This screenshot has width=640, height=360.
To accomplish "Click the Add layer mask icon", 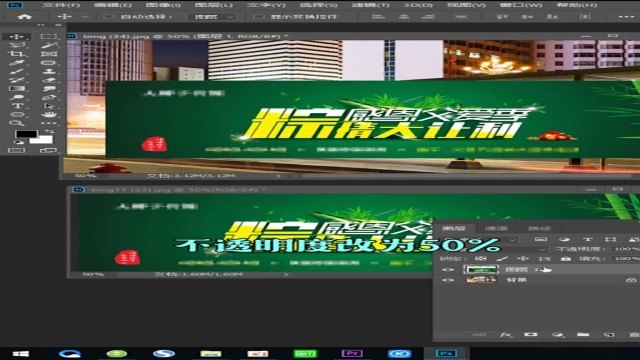I will click(x=531, y=335).
